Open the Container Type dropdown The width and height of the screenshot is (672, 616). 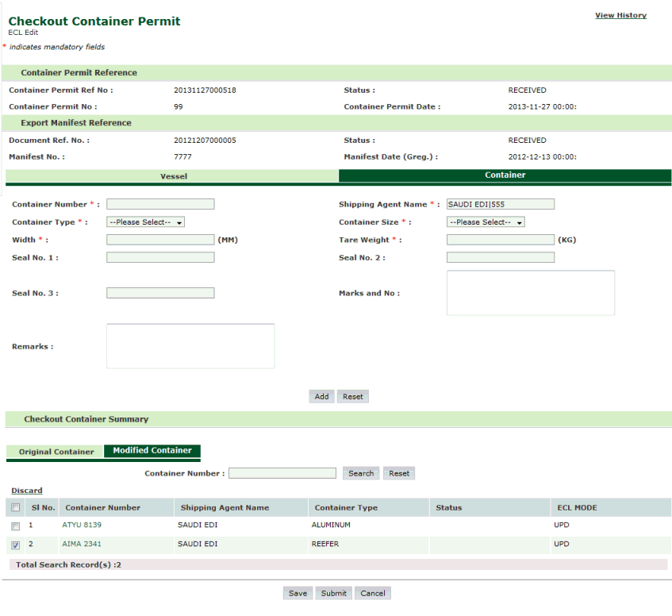pos(146,222)
